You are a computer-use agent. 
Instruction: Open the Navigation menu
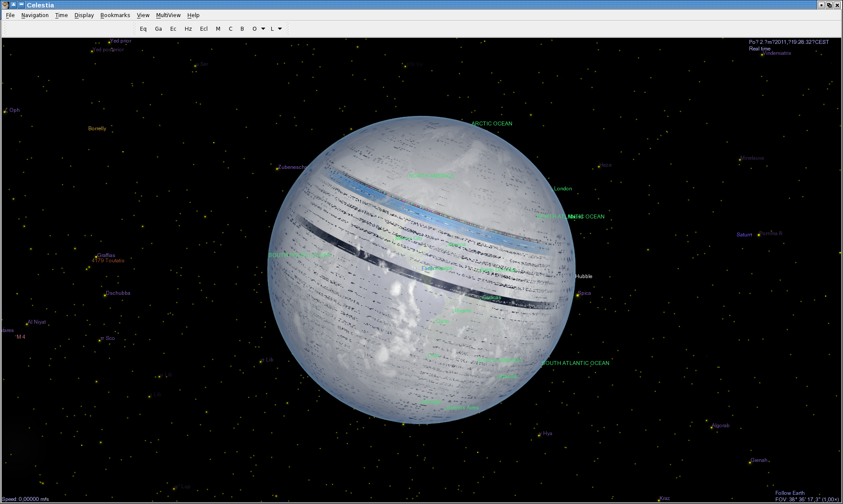click(35, 15)
